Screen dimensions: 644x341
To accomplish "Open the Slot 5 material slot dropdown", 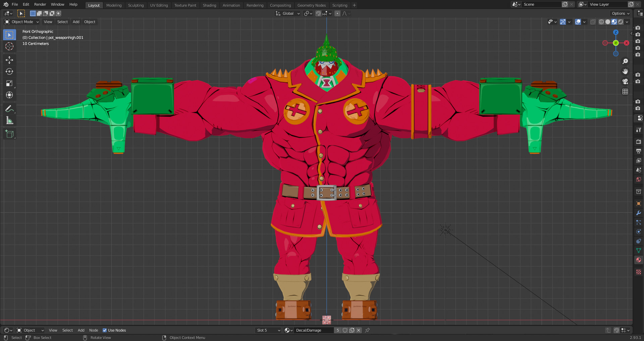I will click(x=268, y=330).
